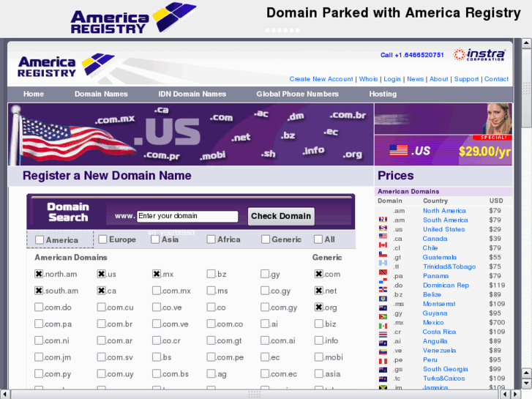Check the .info generic domain box
Viewport: 532px width, 399px height.
point(319,340)
